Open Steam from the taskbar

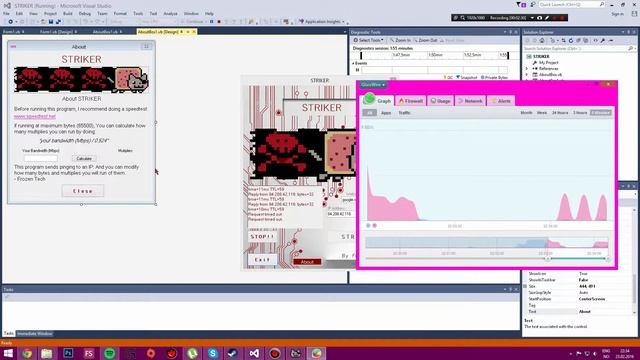tap(233, 353)
